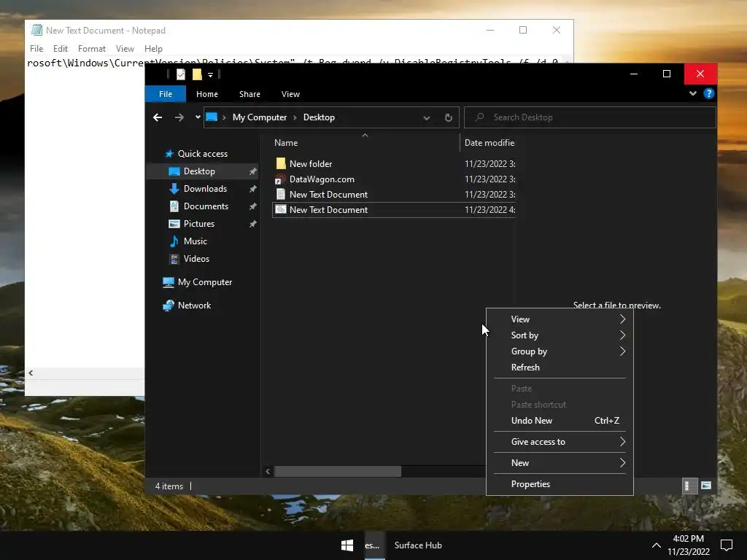Open the Notepad View menu

tap(125, 49)
